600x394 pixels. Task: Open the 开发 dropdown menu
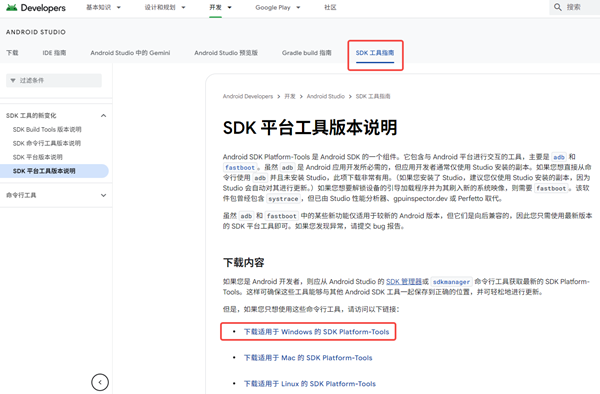tap(220, 7)
